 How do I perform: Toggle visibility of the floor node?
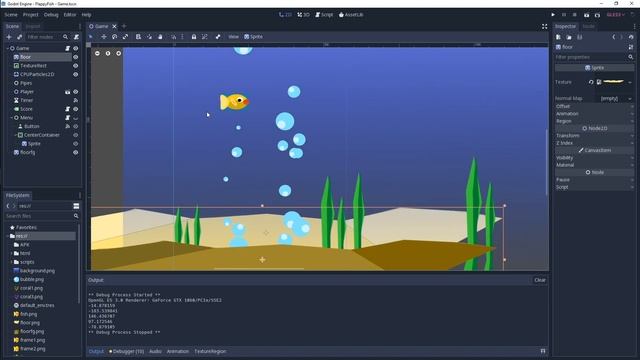point(76,57)
